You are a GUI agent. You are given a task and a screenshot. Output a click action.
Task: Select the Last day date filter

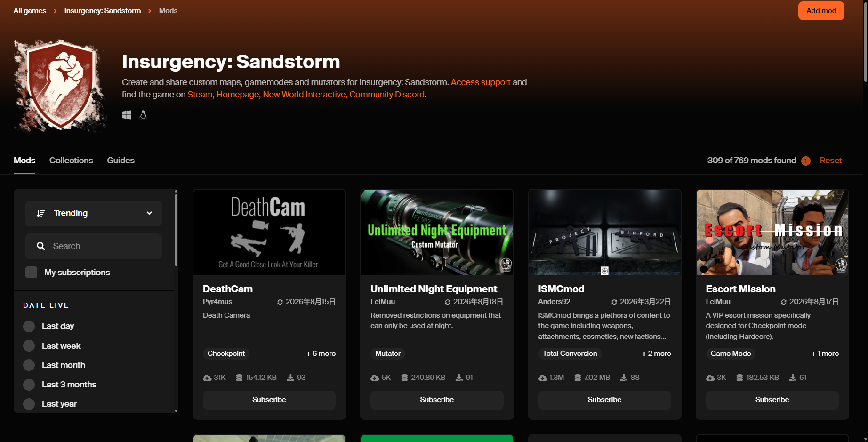pyautogui.click(x=29, y=326)
